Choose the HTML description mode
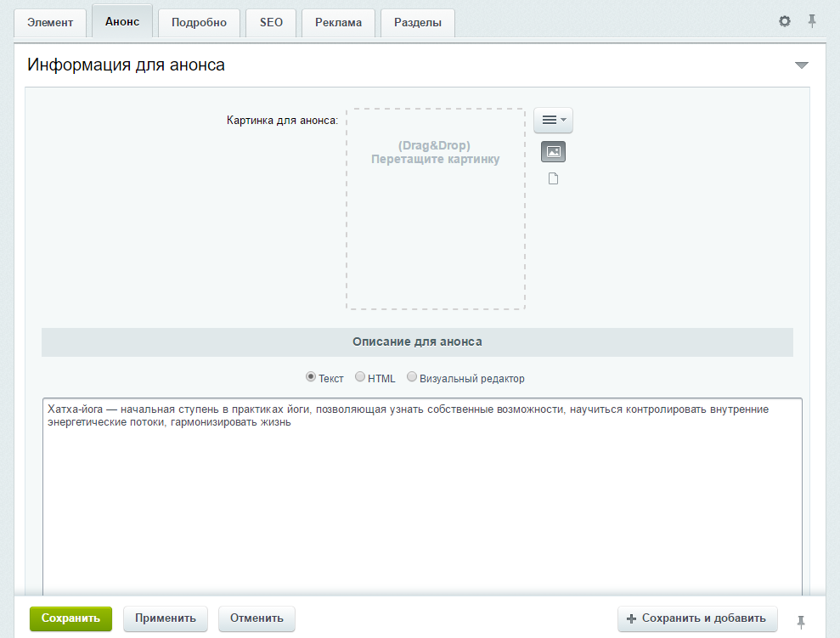 tap(360, 377)
